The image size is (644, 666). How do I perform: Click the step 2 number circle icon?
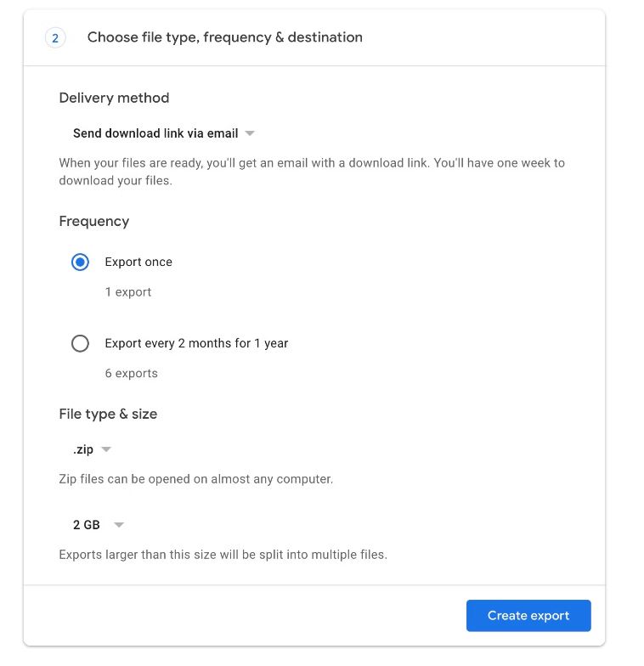tap(55, 38)
